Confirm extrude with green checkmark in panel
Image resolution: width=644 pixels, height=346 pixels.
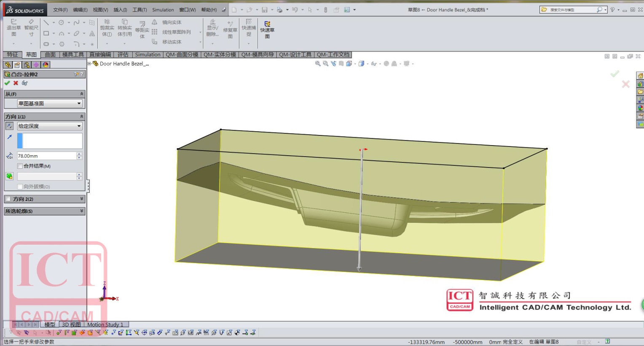7,83
